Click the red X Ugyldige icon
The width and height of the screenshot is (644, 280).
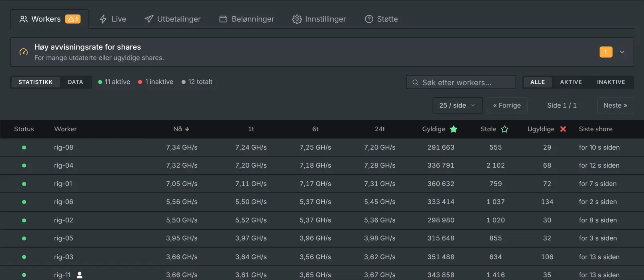(563, 129)
